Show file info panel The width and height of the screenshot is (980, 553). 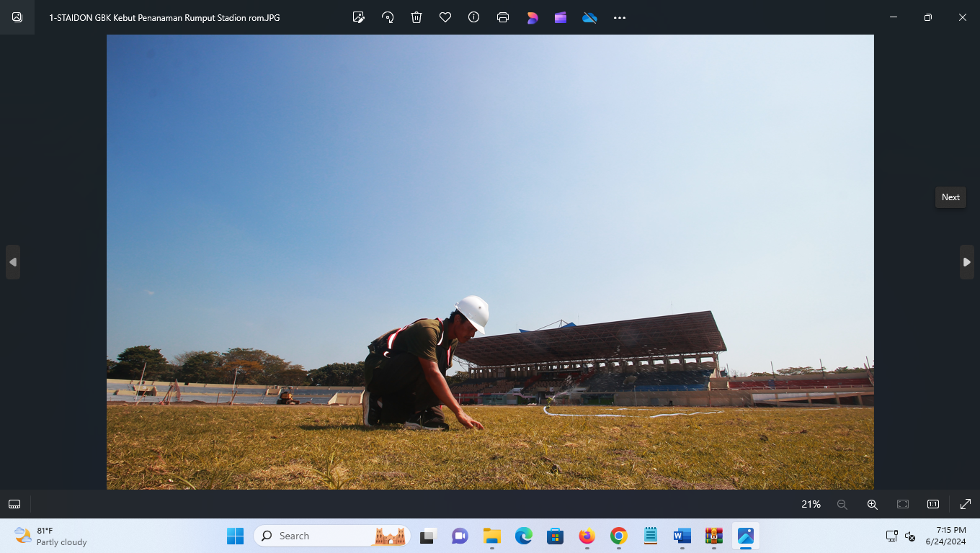pyautogui.click(x=473, y=17)
